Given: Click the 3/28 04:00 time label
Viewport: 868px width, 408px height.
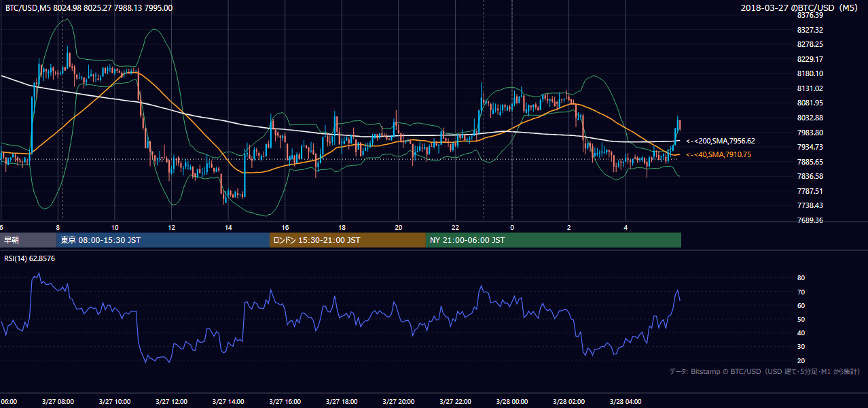Looking at the screenshot, I should [x=626, y=401].
